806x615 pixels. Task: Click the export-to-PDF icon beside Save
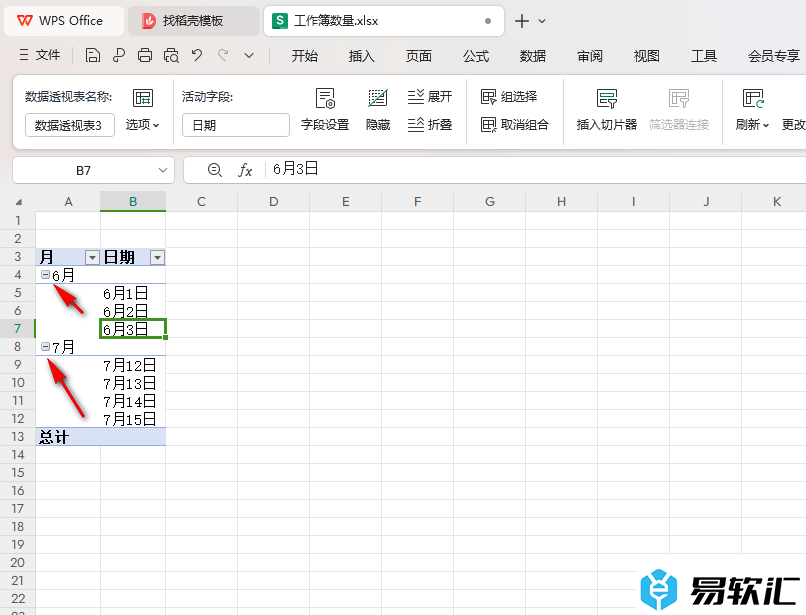(x=119, y=55)
